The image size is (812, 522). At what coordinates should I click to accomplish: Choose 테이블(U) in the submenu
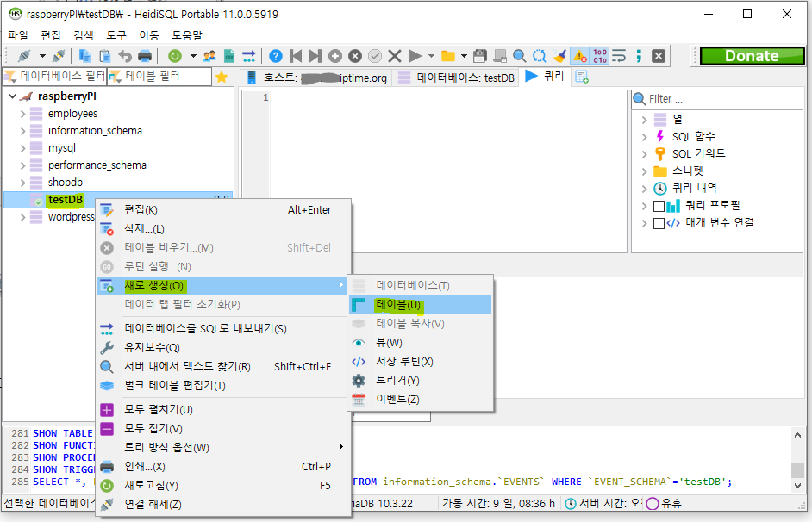(x=420, y=305)
